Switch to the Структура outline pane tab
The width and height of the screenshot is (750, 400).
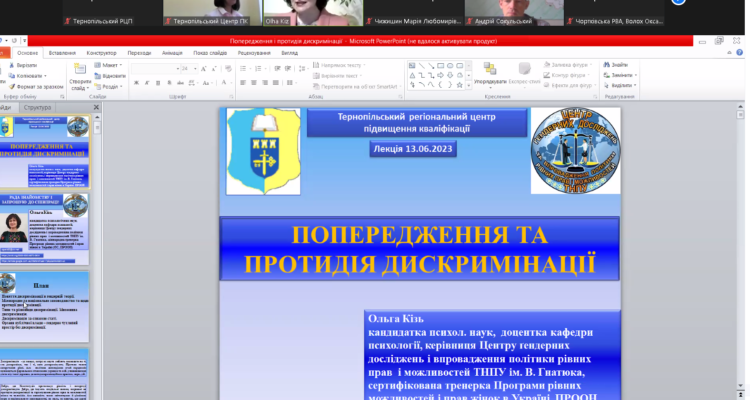(37, 108)
